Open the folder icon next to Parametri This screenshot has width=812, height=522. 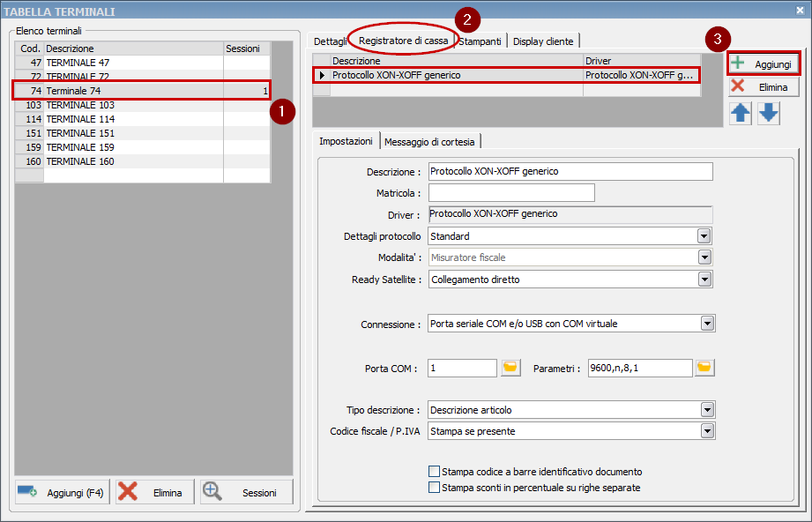pos(704,368)
